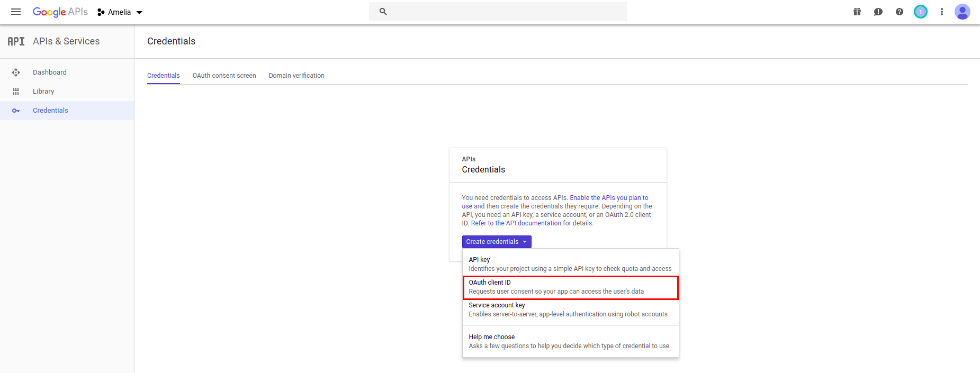Click the Dashboard sidebar icon
The width and height of the screenshot is (980, 373).
[x=16, y=72]
